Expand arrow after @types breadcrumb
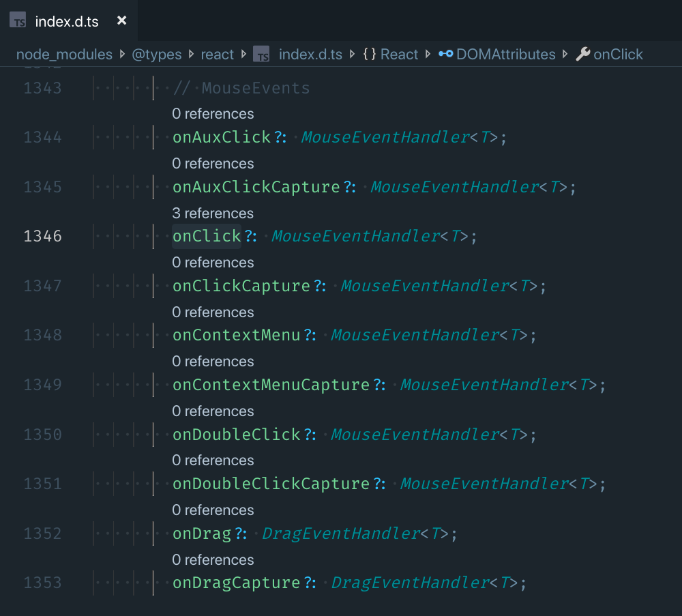This screenshot has width=682, height=616. tap(192, 54)
